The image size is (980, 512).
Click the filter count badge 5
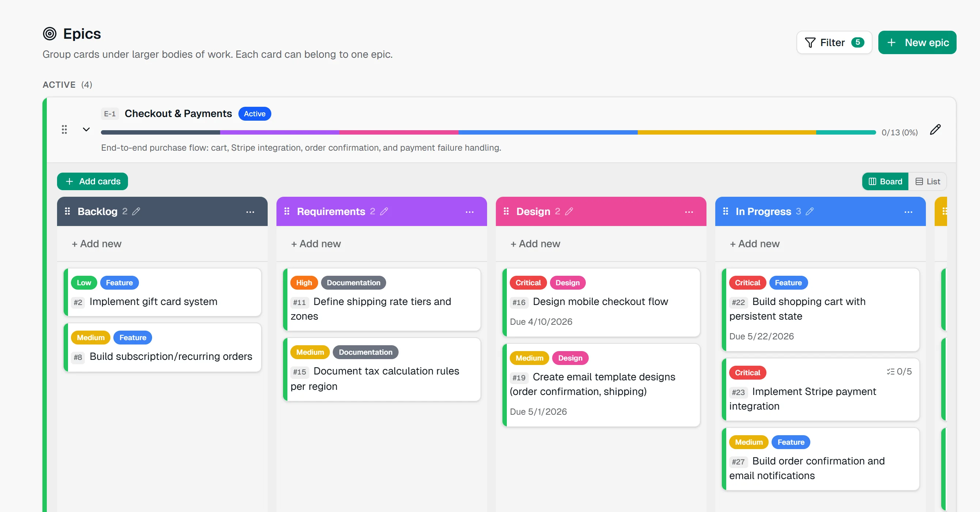857,42
